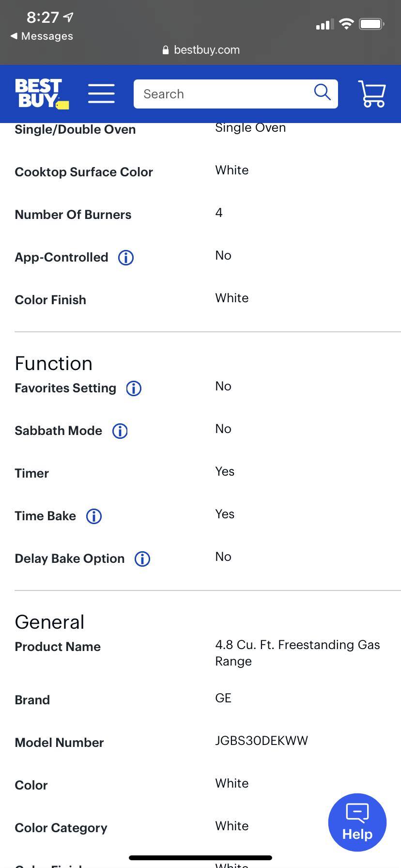This screenshot has height=868, width=401.
Task: Show info for App-Controlled
Action: point(126,258)
